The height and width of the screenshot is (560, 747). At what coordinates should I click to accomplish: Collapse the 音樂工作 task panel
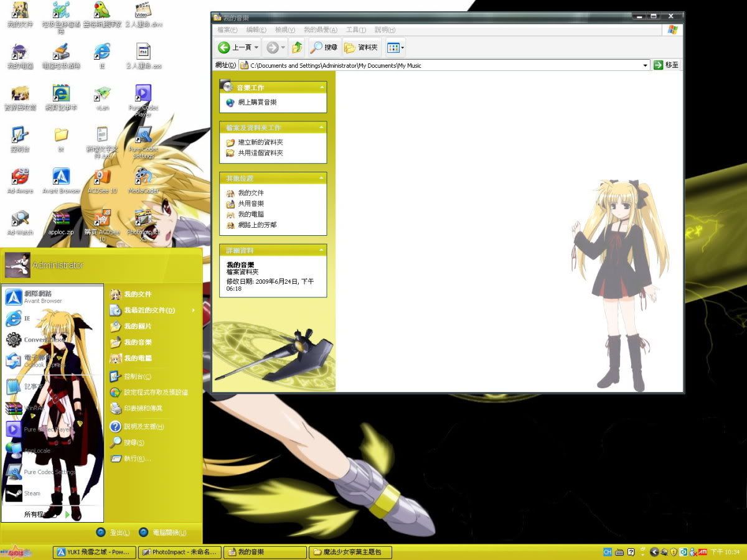[322, 88]
